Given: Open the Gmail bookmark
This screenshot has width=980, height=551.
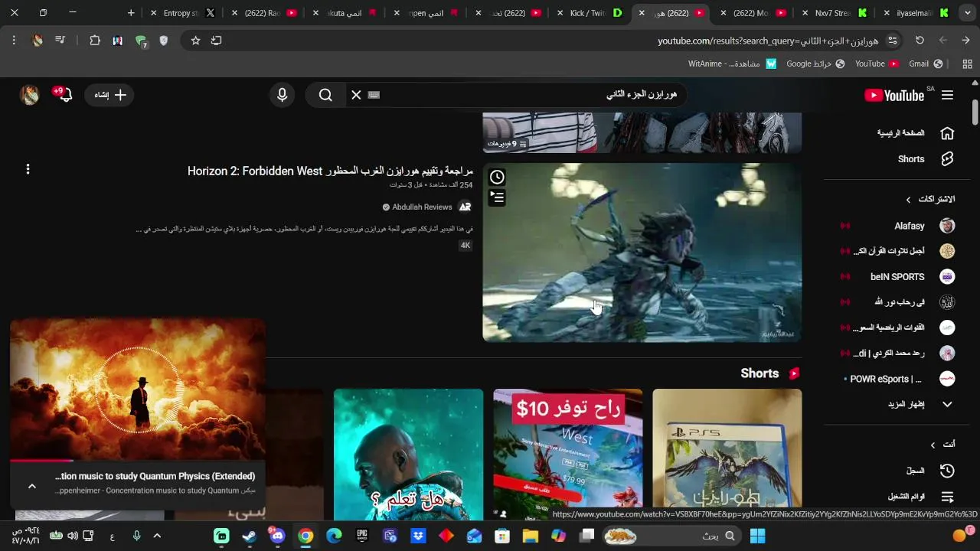Looking at the screenshot, I should pos(925,64).
